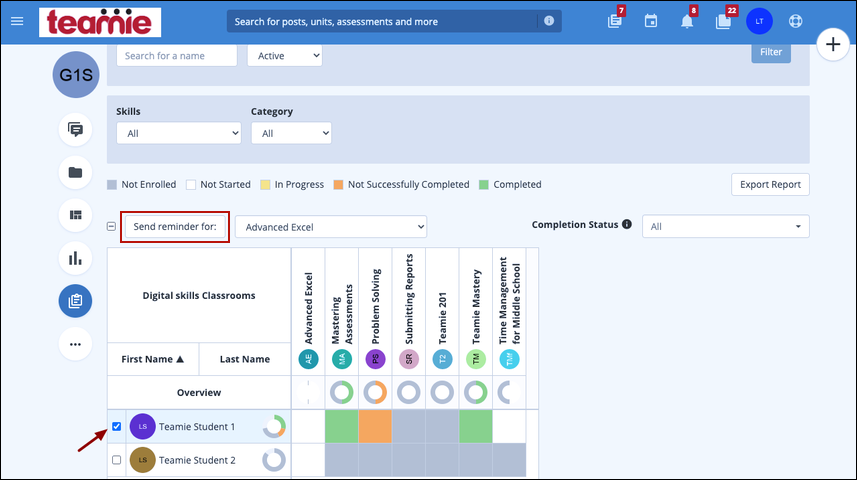Click the Teamie logo

click(x=100, y=22)
